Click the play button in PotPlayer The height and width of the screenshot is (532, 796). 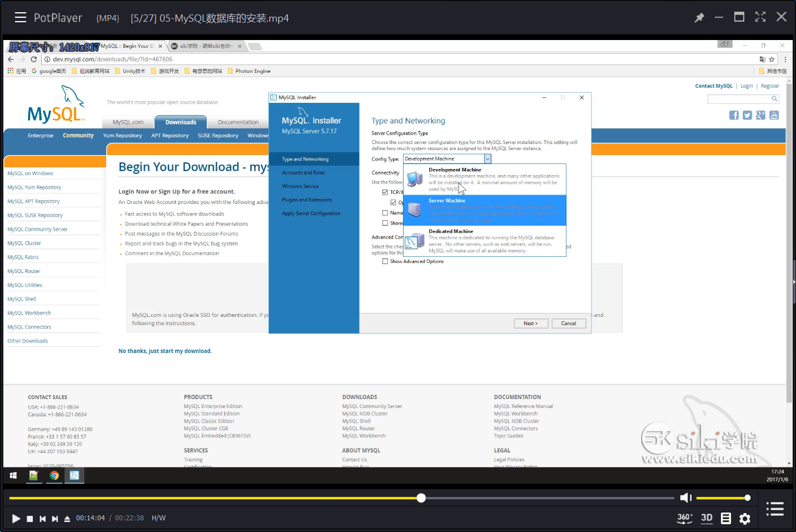[x=16, y=518]
